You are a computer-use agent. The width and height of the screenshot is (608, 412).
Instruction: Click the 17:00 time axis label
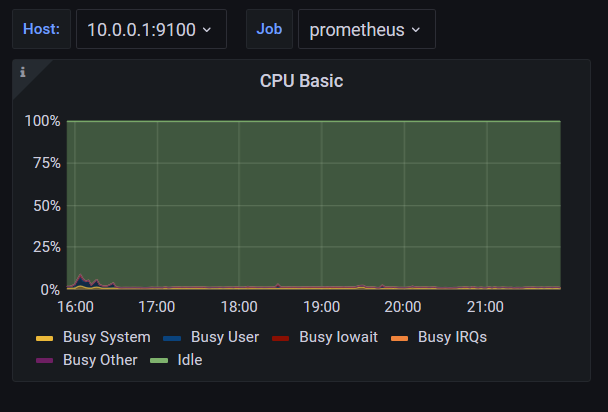point(157,307)
